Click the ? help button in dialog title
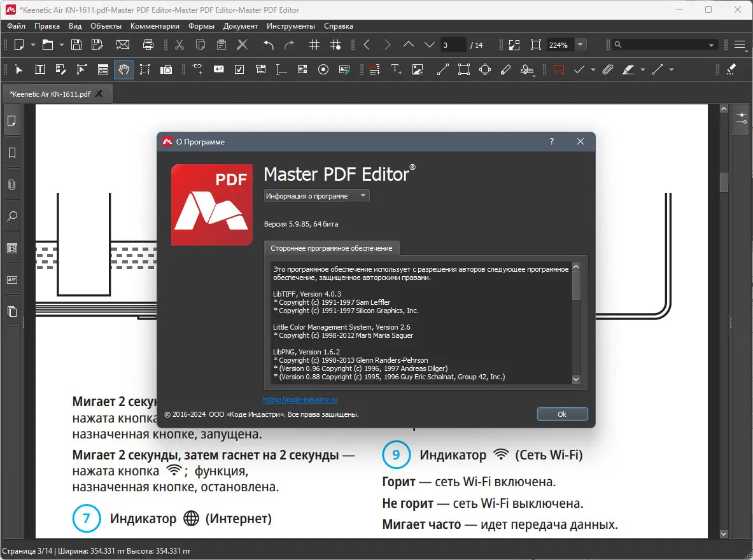Screen dimensions: 753x560 click(x=552, y=142)
